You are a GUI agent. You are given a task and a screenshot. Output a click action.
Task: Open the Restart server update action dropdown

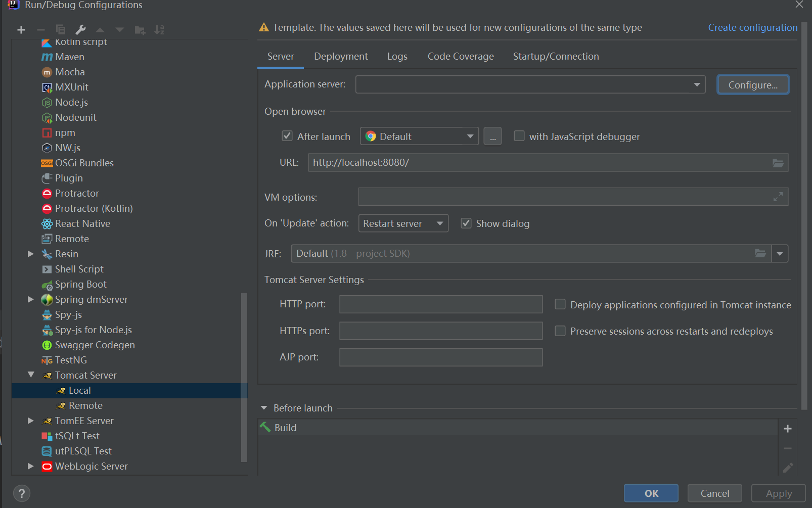point(403,223)
